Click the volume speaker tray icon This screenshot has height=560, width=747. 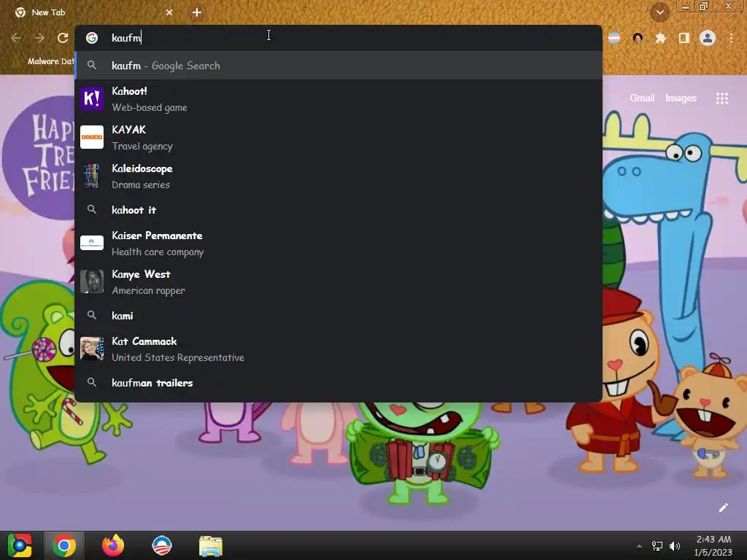click(675, 546)
